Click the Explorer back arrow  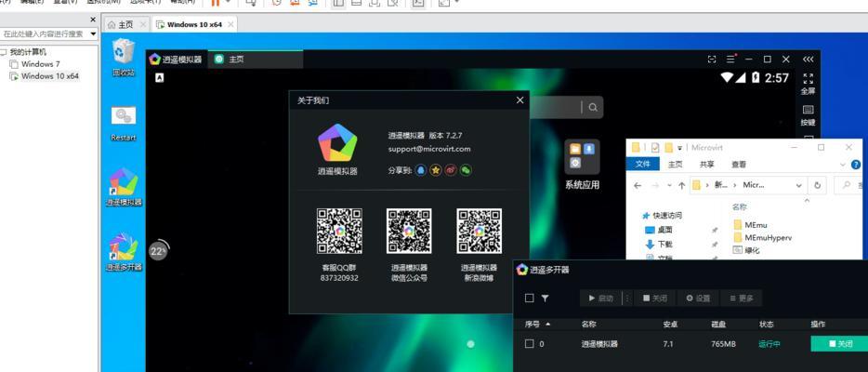click(x=638, y=185)
